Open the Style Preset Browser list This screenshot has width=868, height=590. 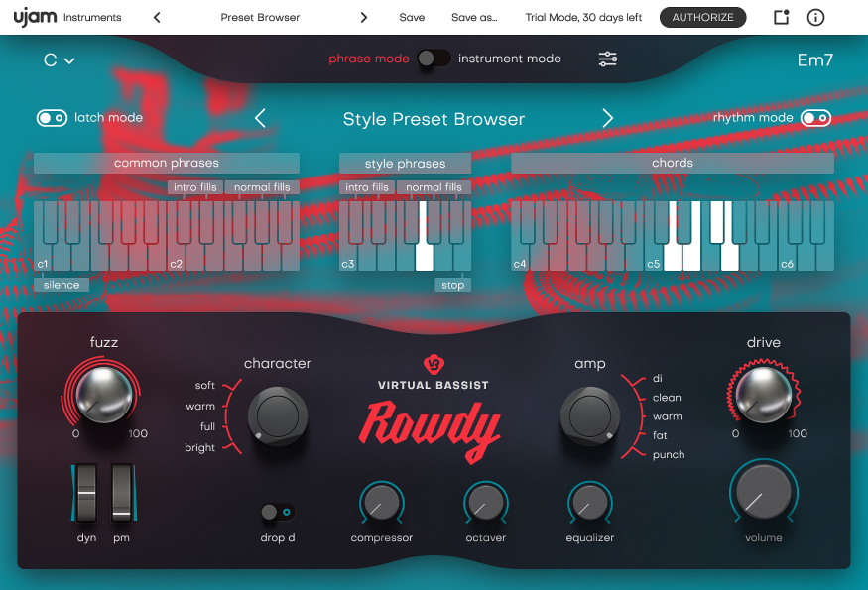click(434, 119)
